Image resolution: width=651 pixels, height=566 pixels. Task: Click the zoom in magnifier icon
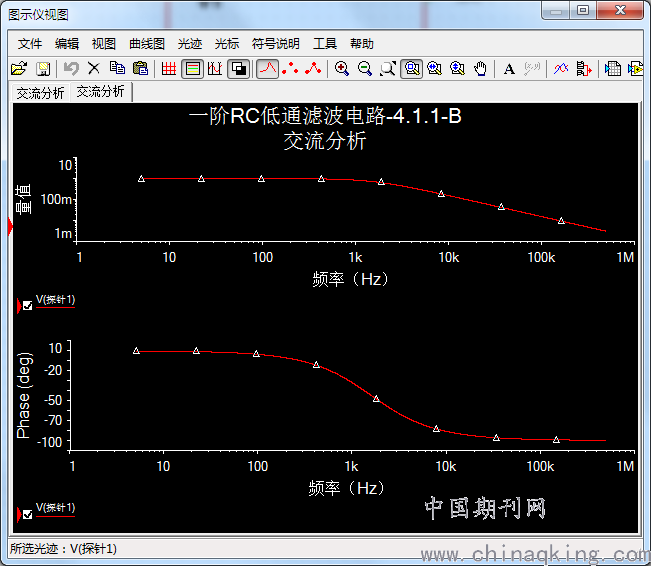click(342, 69)
